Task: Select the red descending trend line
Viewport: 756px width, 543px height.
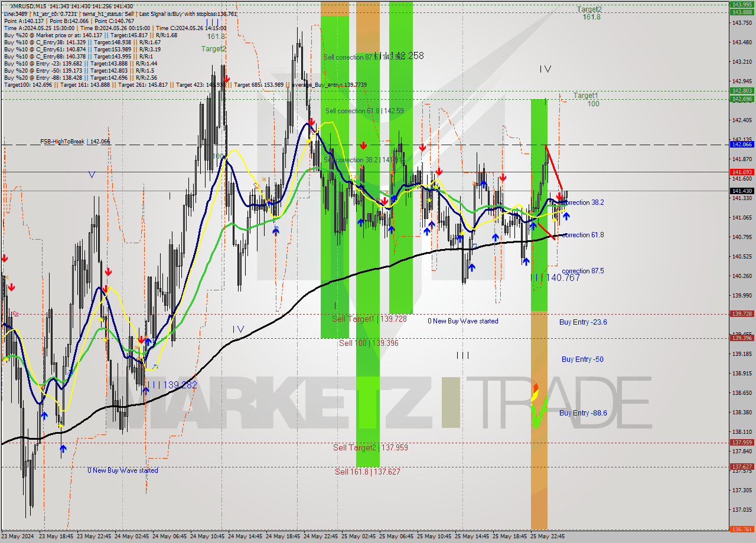Action: [x=553, y=166]
